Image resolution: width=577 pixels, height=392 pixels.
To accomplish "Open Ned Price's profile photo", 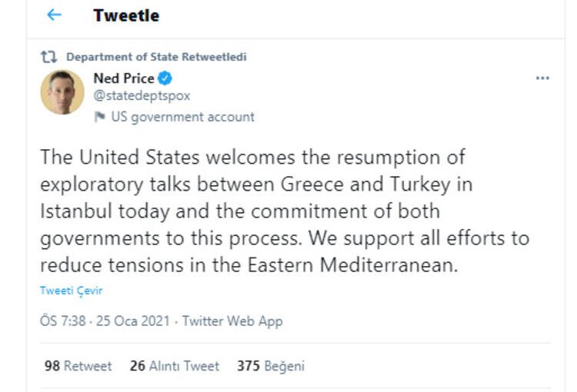I will coord(62,92).
